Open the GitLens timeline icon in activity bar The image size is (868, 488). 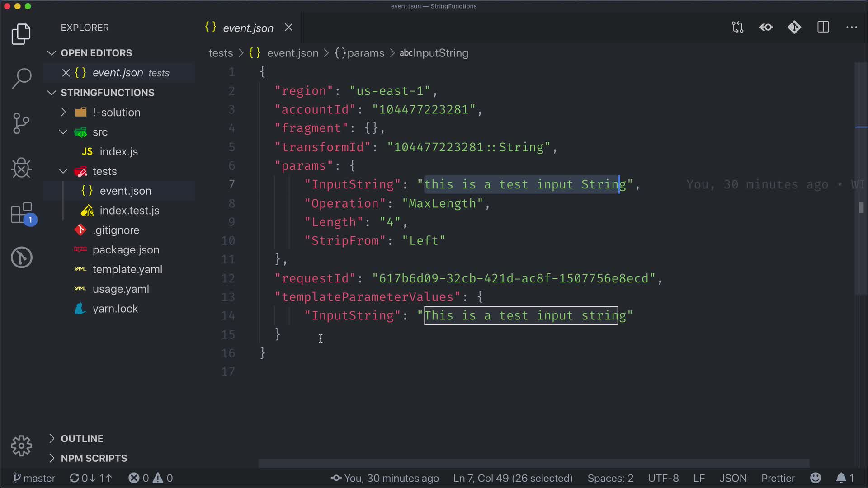point(21,258)
